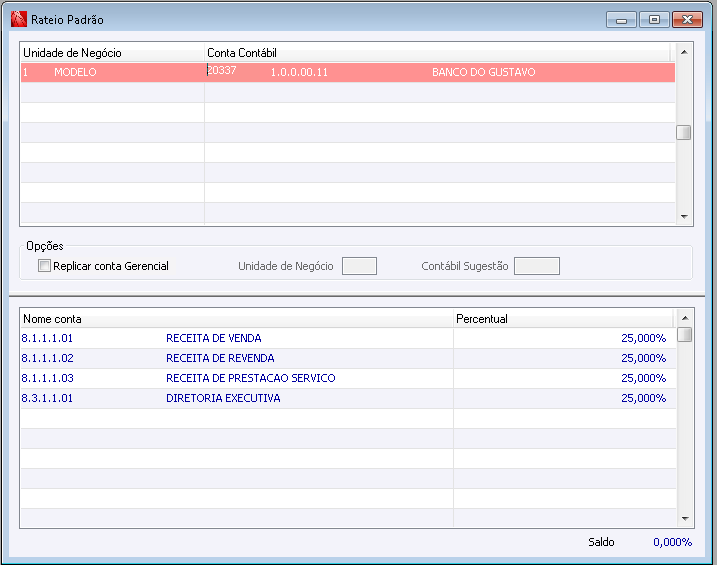Click the Percentual column header
Viewport: 717px width, 565px height.
click(x=563, y=319)
